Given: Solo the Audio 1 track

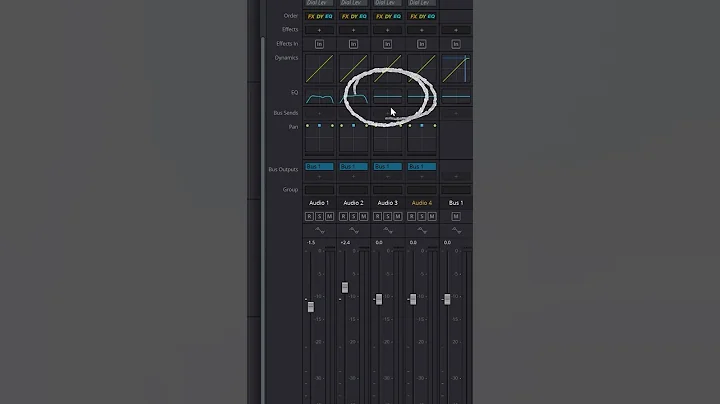Looking at the screenshot, I should pos(319,216).
